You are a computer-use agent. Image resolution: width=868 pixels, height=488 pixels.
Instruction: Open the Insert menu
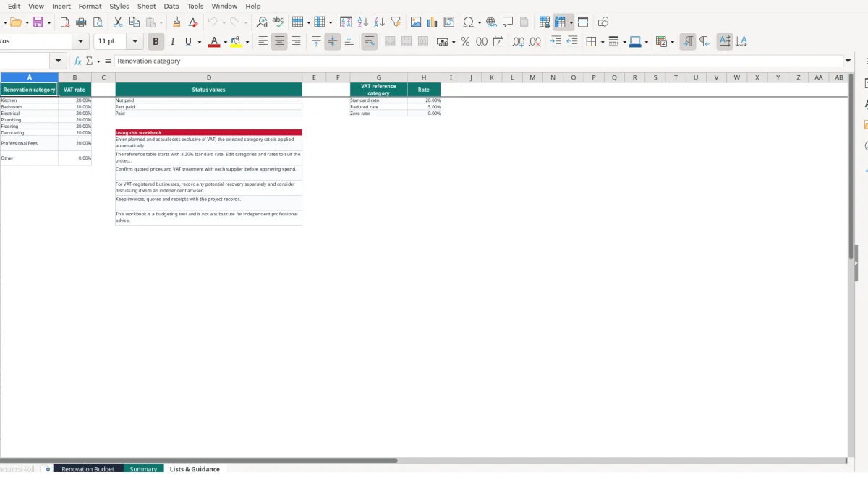pyautogui.click(x=61, y=6)
